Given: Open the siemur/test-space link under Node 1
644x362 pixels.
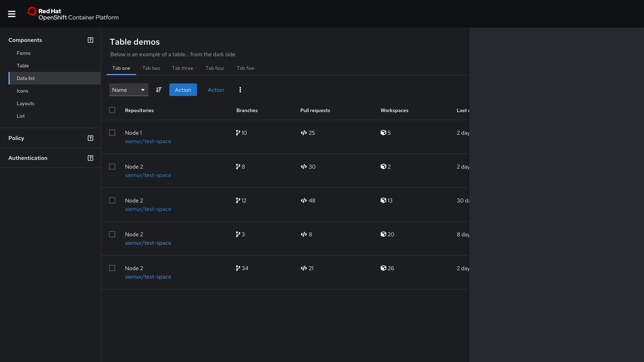Looking at the screenshot, I should (x=148, y=141).
